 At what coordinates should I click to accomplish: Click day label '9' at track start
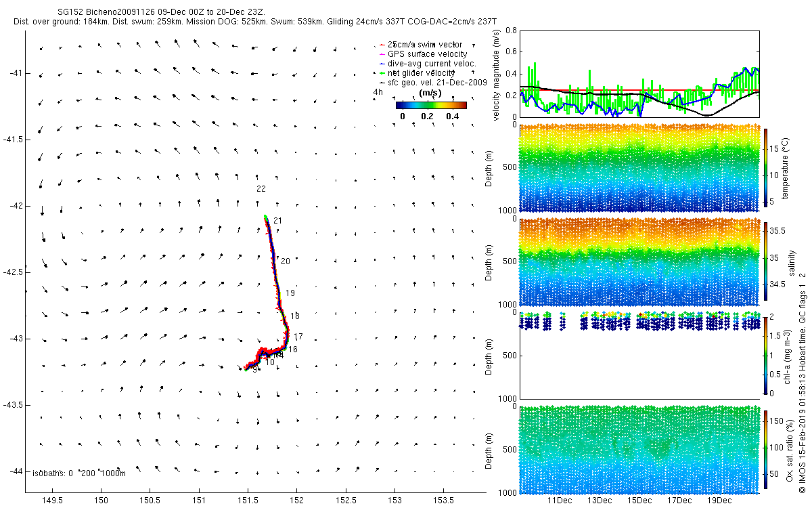[254, 370]
